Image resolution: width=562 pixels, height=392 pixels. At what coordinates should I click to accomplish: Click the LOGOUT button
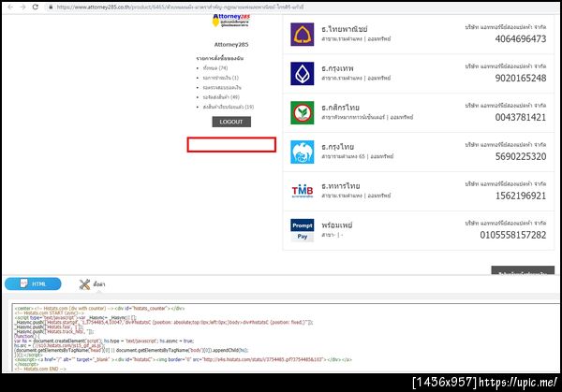tap(231, 122)
